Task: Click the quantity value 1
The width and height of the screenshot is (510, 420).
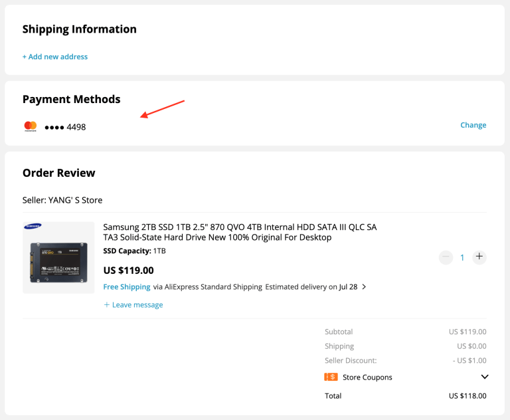Action: [x=462, y=258]
